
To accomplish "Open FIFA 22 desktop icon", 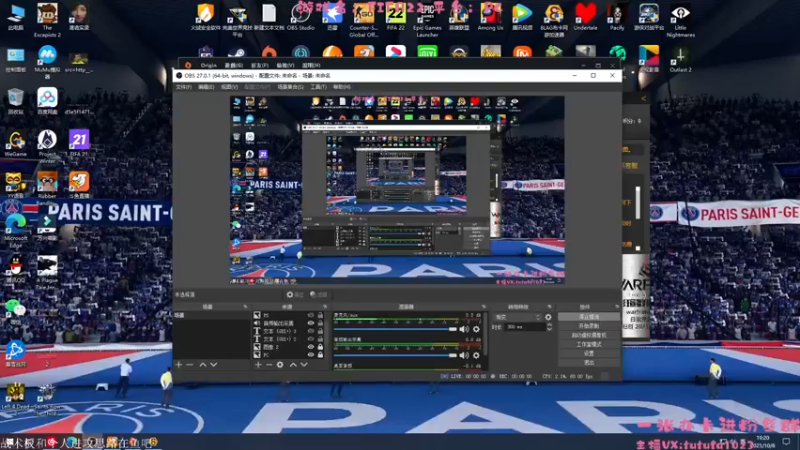I will click(x=395, y=17).
